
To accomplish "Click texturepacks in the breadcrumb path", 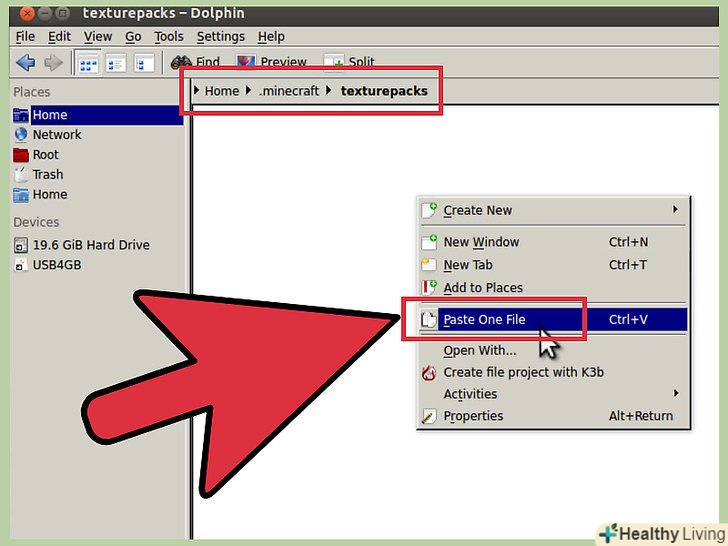I will click(384, 91).
